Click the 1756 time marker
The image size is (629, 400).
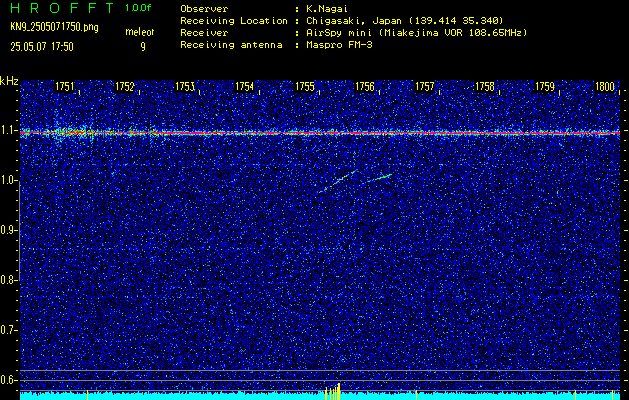pyautogui.click(x=365, y=86)
